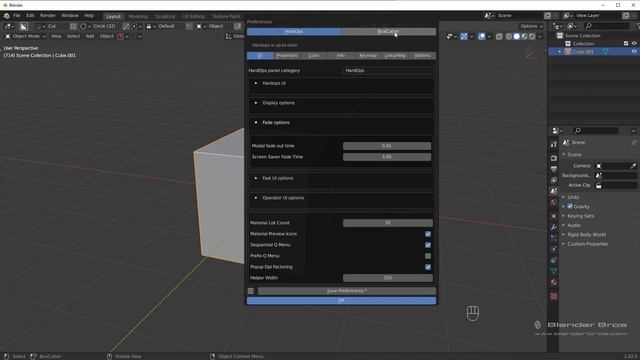640x360 pixels.
Task: Click the HardOps panel category text field
Action: (x=388, y=70)
